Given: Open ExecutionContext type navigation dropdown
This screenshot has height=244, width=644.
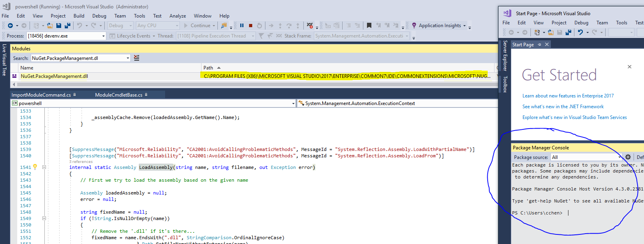Looking at the screenshot, I should pos(398,103).
